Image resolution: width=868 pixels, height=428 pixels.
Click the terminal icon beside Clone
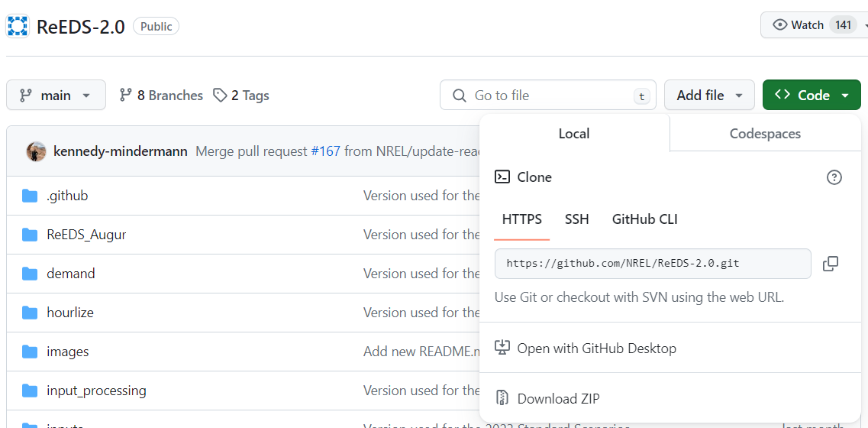[502, 177]
